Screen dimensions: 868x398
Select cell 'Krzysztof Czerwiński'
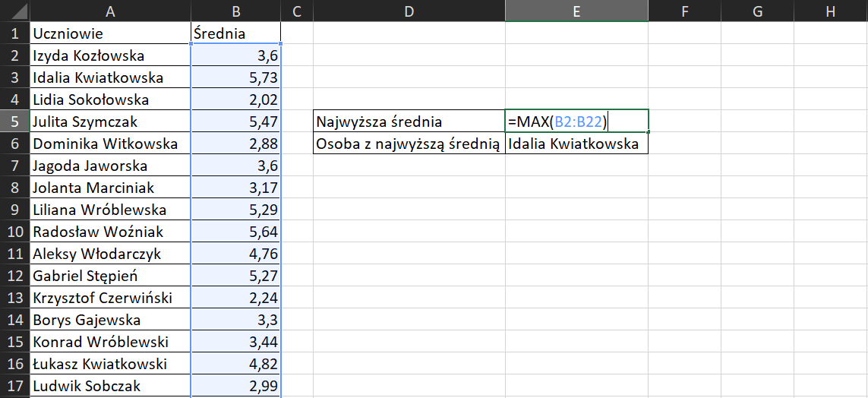click(x=110, y=298)
